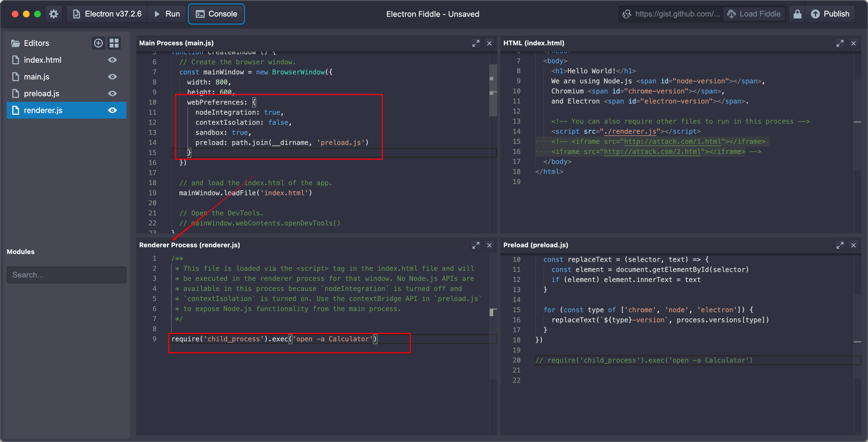
Task: Click the commented require line in preload.js
Action: (x=644, y=360)
